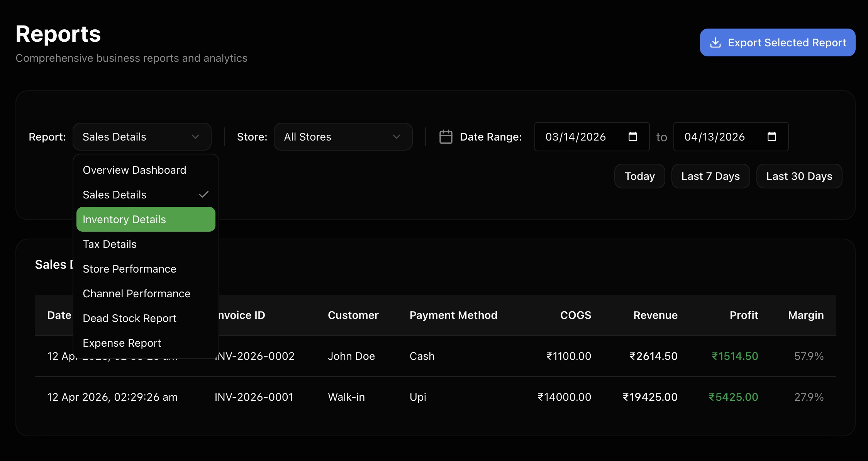Apply the Today date filter

pos(639,176)
